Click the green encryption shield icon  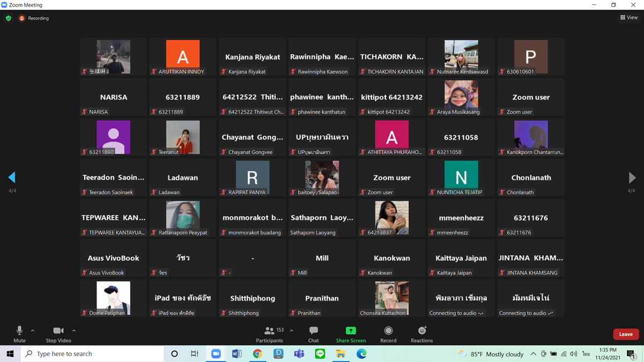click(x=9, y=18)
